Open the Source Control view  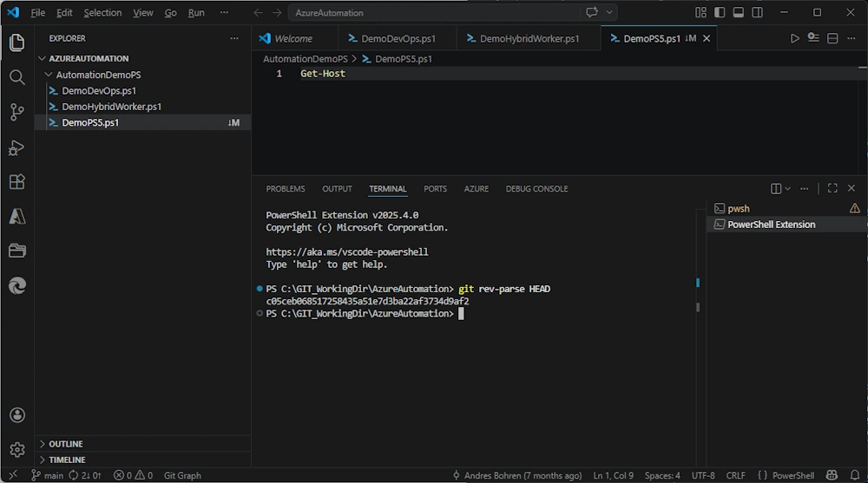17,112
